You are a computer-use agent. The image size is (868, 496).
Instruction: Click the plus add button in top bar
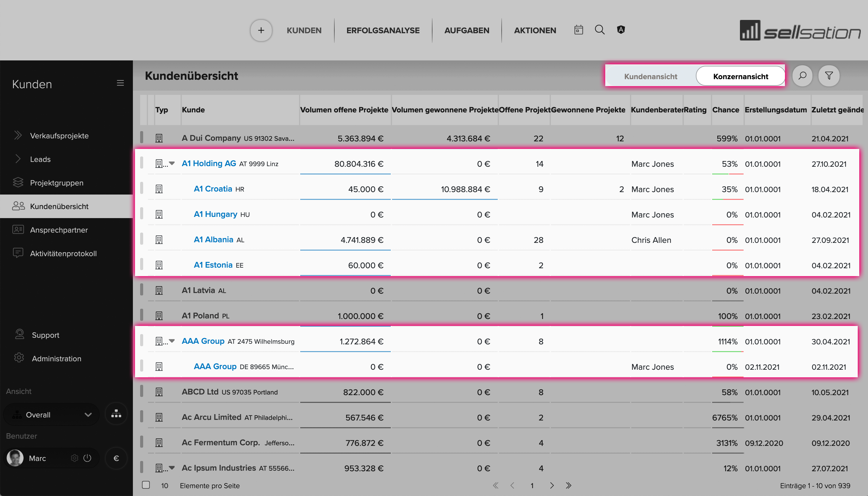point(261,30)
